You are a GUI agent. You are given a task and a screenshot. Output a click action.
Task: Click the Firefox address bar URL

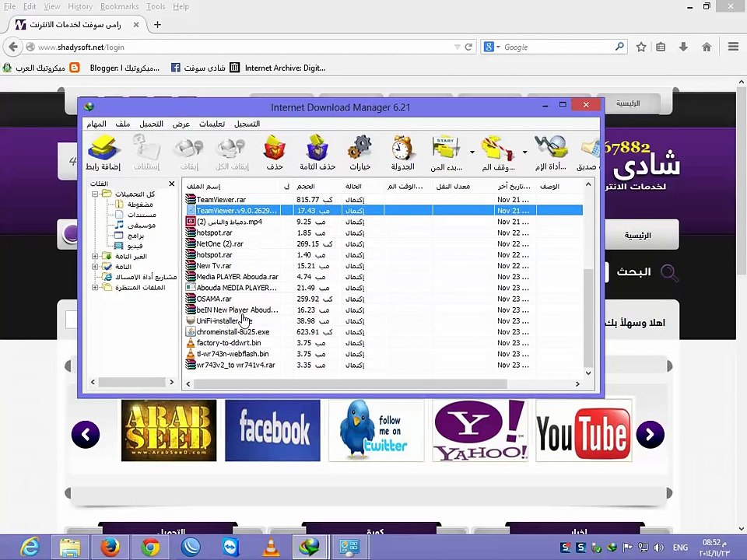click(x=81, y=47)
